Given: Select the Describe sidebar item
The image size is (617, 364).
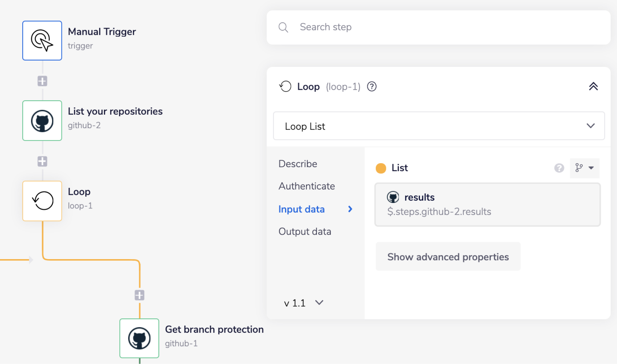Looking at the screenshot, I should [x=297, y=163].
